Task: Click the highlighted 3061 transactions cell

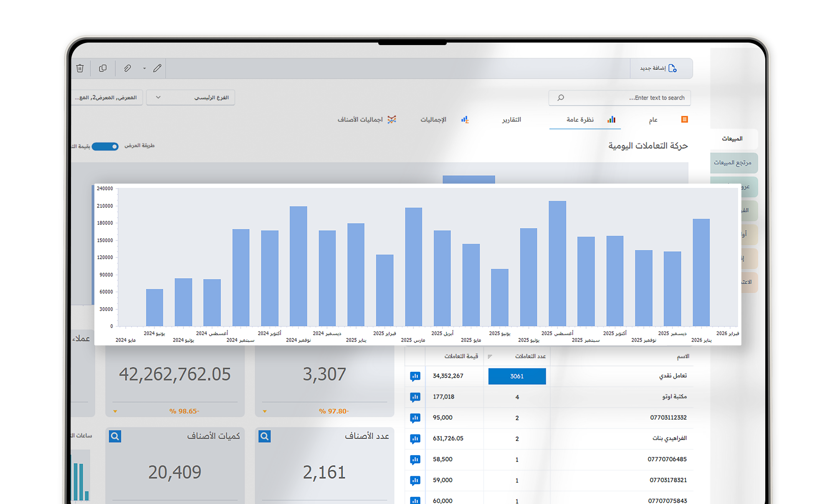Action: [517, 376]
